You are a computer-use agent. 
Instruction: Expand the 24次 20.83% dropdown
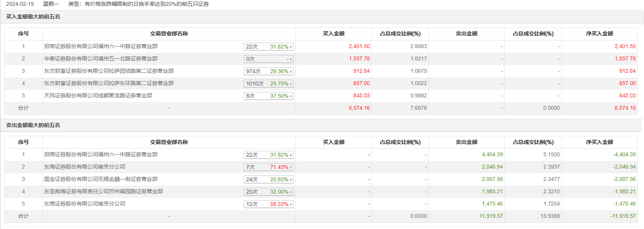click(x=269, y=179)
